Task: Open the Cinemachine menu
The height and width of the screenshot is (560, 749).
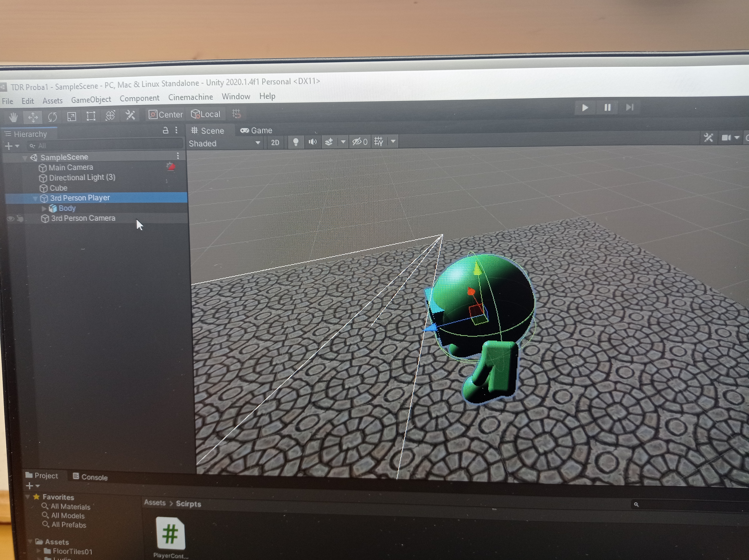Action: (x=191, y=97)
